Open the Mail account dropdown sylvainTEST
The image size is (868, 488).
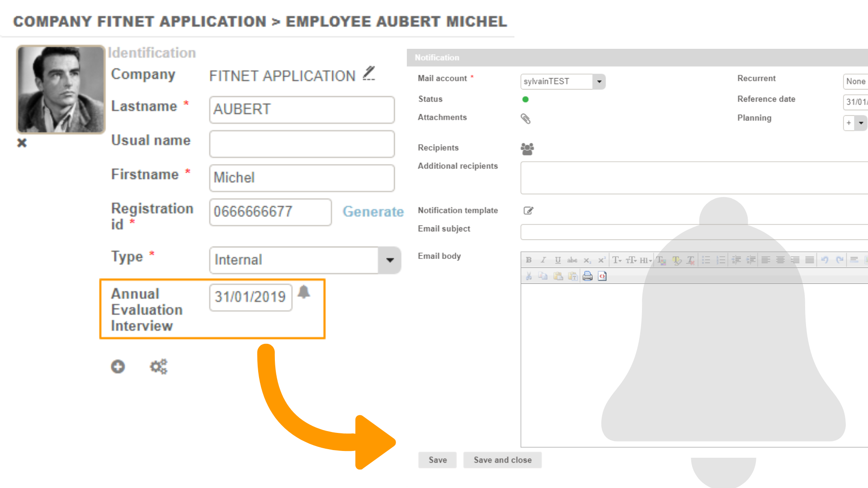(x=599, y=82)
